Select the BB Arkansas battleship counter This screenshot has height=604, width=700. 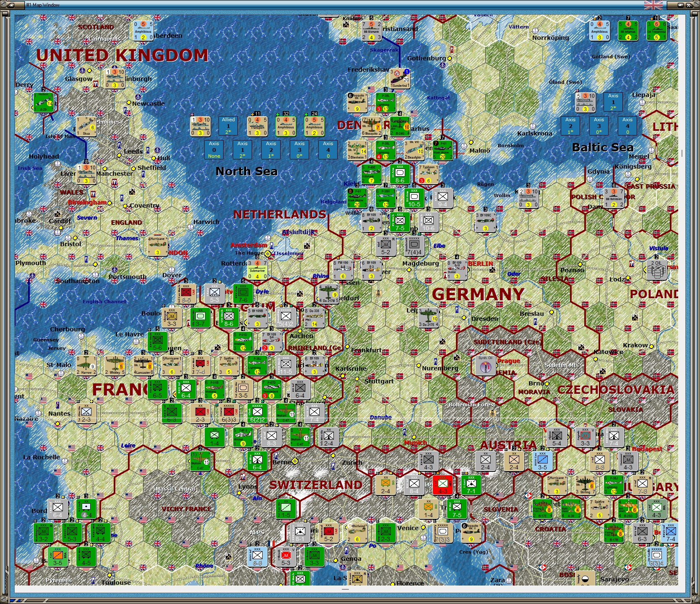tap(628, 31)
